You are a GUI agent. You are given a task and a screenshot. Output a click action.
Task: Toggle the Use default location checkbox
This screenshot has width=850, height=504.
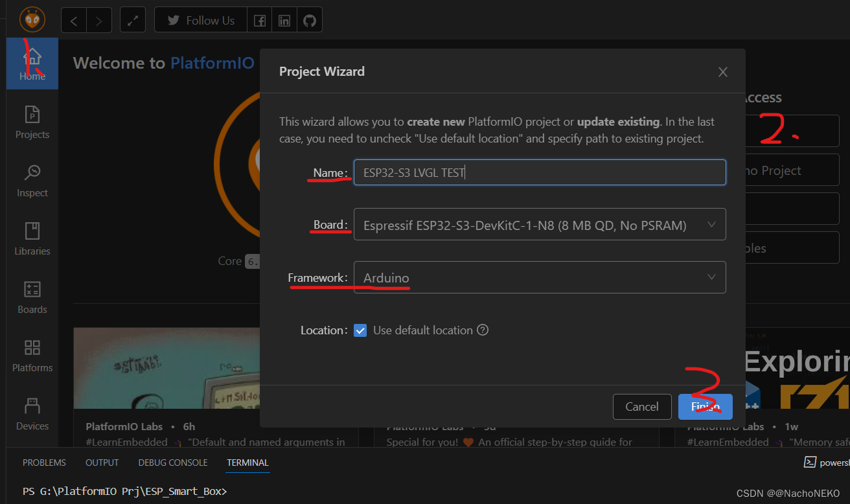click(x=360, y=330)
